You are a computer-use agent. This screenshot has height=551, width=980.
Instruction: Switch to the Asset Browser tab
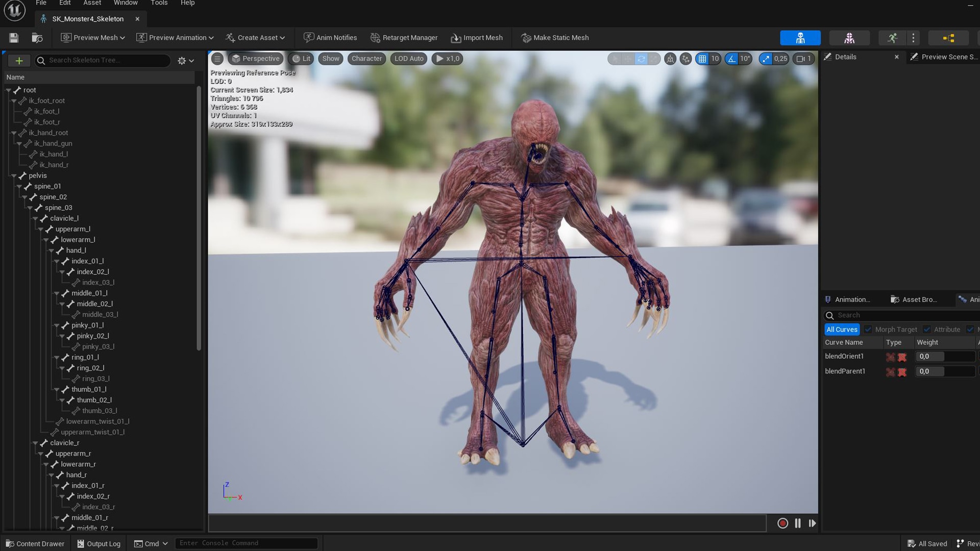click(914, 299)
